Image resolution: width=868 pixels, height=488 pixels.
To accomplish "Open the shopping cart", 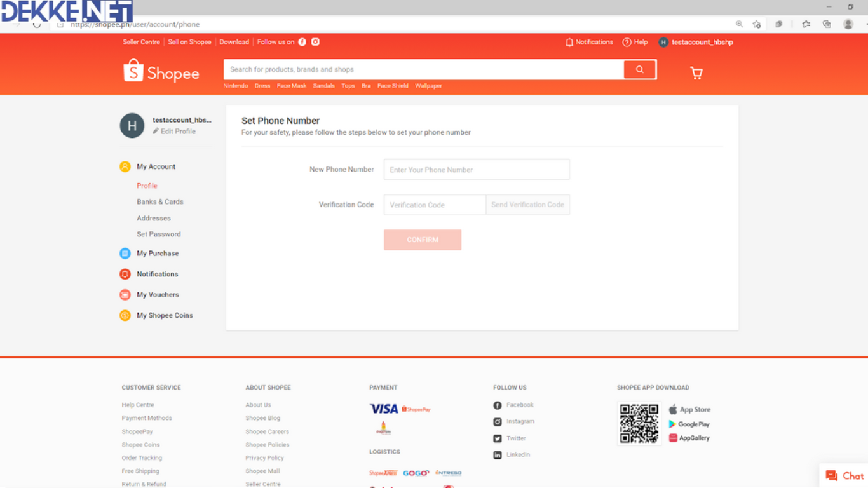I will [696, 73].
